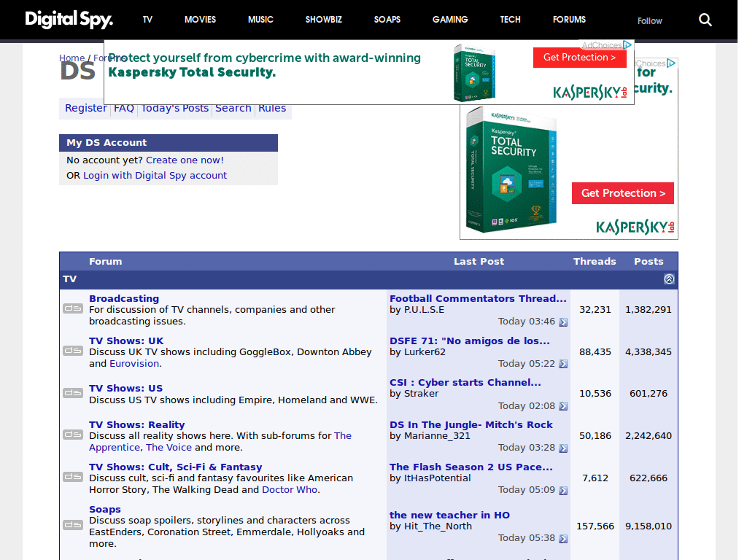Viewport: 747px width, 560px height.
Task: Select FORUMS in the top navigation
Action: [569, 20]
